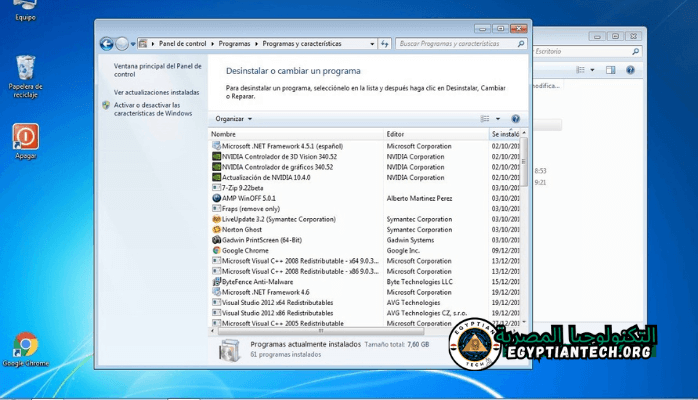
Task: Click the list view icon in toolbar
Action: point(485,119)
